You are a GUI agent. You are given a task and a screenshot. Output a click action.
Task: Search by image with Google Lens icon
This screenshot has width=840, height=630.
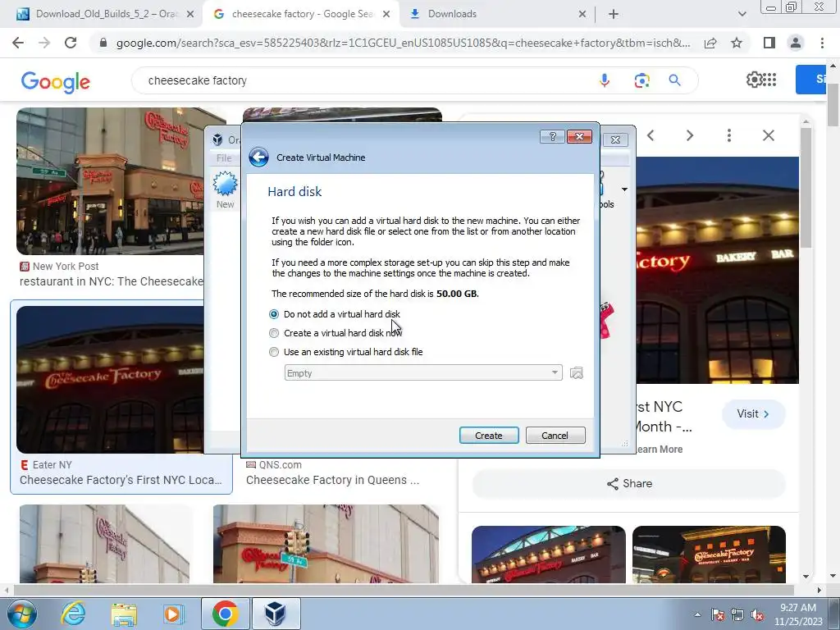pyautogui.click(x=641, y=80)
